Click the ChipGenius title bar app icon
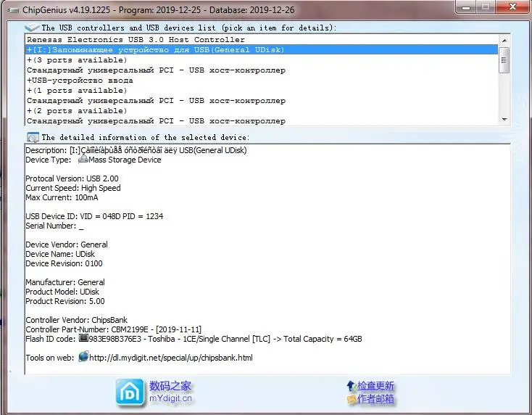The width and height of the screenshot is (532, 415). [14, 10]
